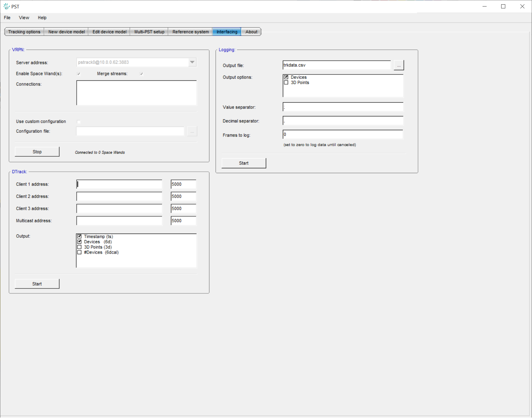Enable #Devices (6dcal) DTrack output
532x420 pixels.
[x=79, y=253]
